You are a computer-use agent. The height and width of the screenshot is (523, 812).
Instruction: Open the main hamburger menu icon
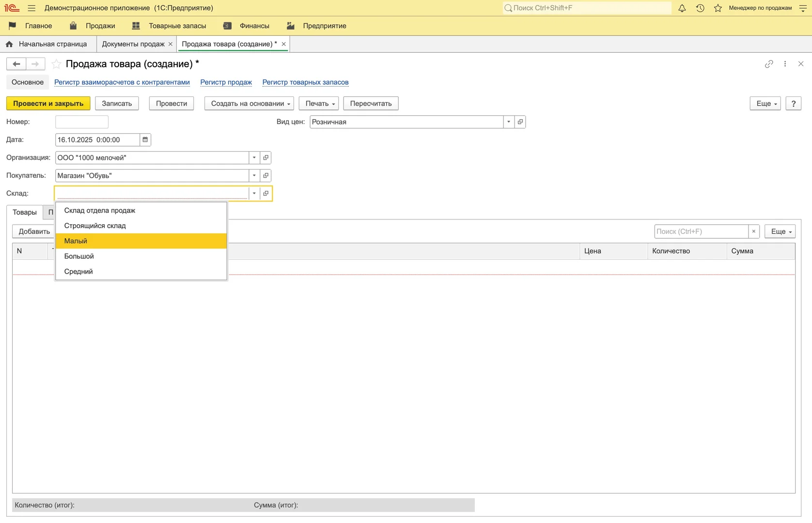(x=31, y=8)
